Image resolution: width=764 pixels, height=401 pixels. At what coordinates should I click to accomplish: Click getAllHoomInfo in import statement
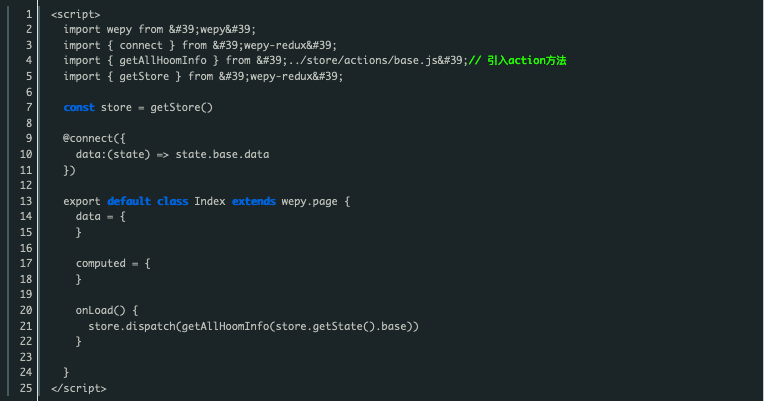click(x=163, y=60)
